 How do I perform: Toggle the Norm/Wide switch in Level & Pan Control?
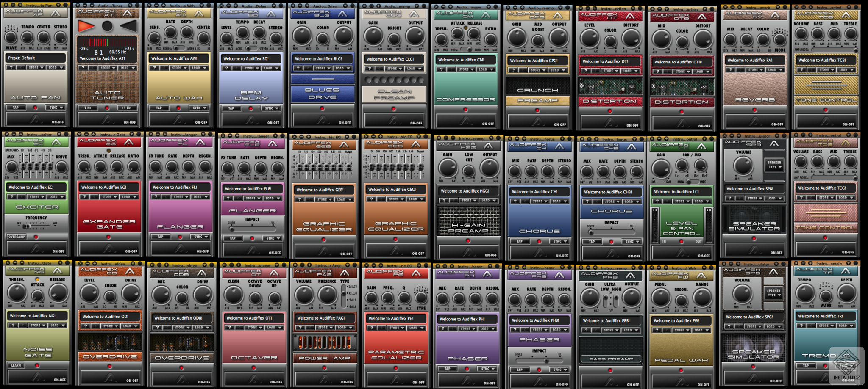693,182
